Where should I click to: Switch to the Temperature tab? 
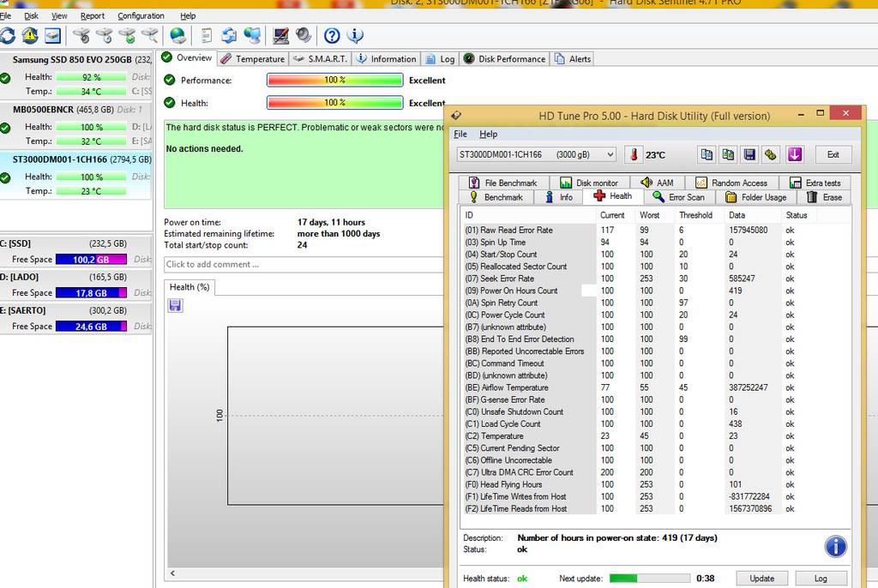coord(253,59)
